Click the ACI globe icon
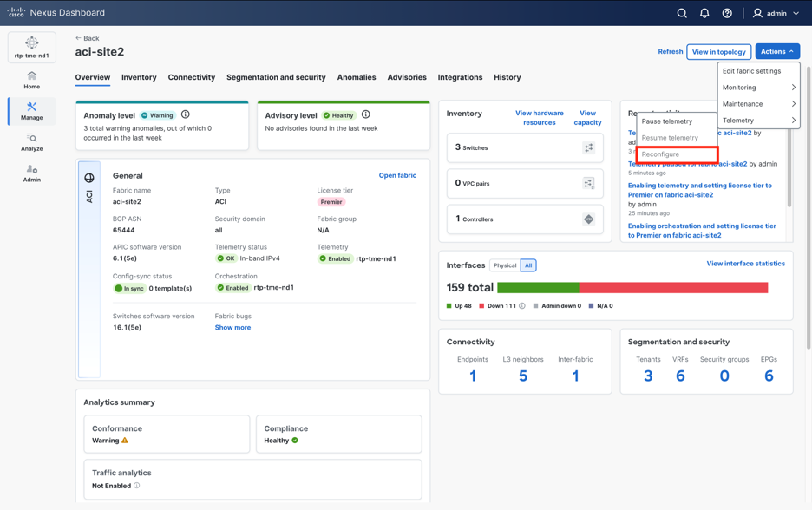This screenshot has width=812, height=510. point(89,178)
